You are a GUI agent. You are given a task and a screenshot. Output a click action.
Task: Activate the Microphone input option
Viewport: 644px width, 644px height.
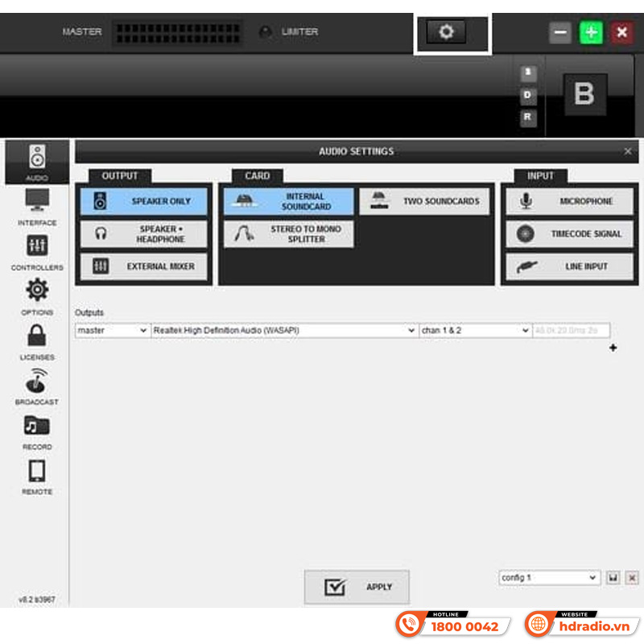tap(569, 200)
